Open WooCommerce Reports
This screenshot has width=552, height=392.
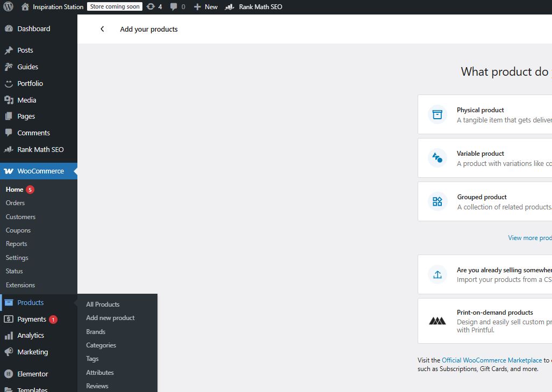16,244
